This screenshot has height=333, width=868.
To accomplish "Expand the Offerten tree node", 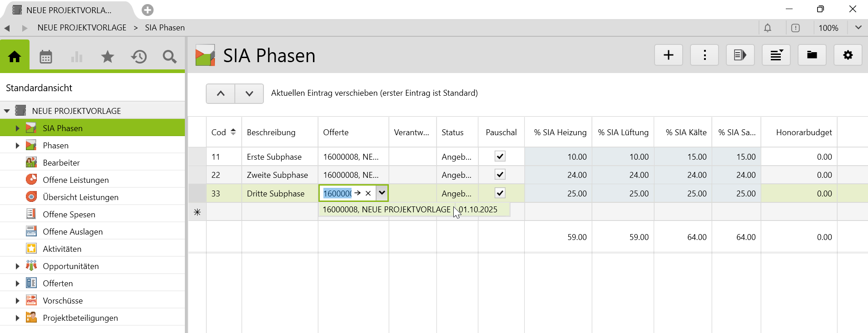I will pos(17,284).
